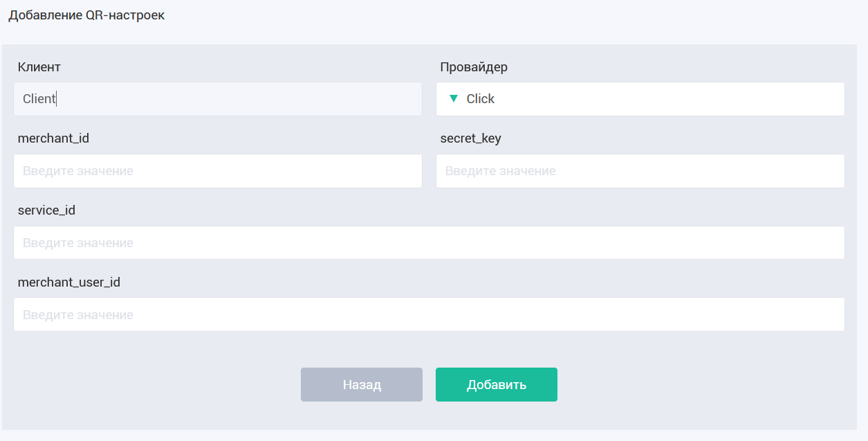Click the Клиент field label

[x=39, y=67]
